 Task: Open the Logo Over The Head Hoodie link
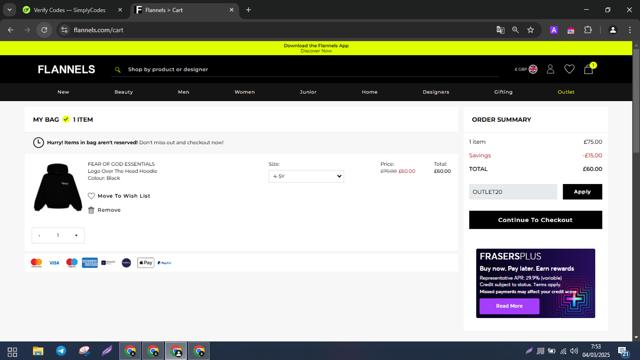[122, 171]
